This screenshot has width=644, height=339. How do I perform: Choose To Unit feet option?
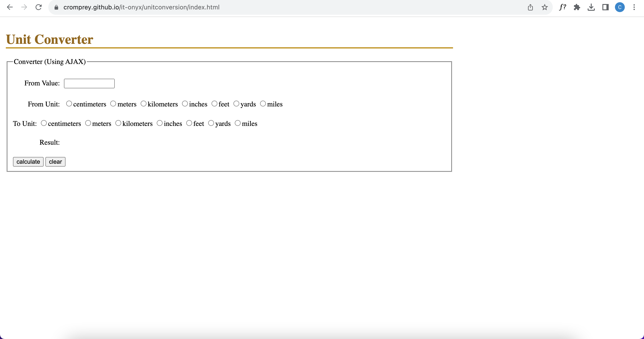(189, 123)
